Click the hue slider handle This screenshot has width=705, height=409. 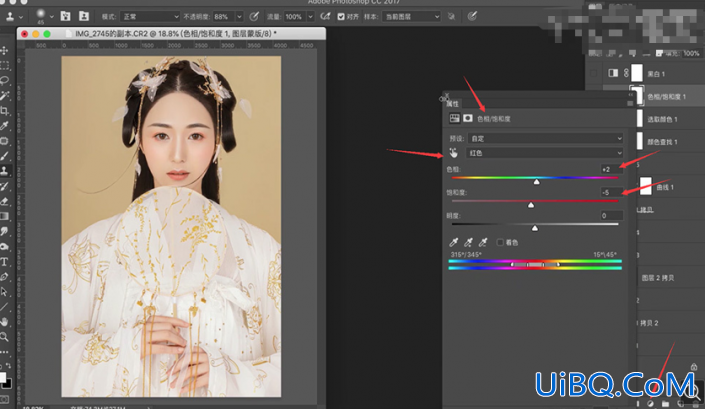click(x=536, y=182)
